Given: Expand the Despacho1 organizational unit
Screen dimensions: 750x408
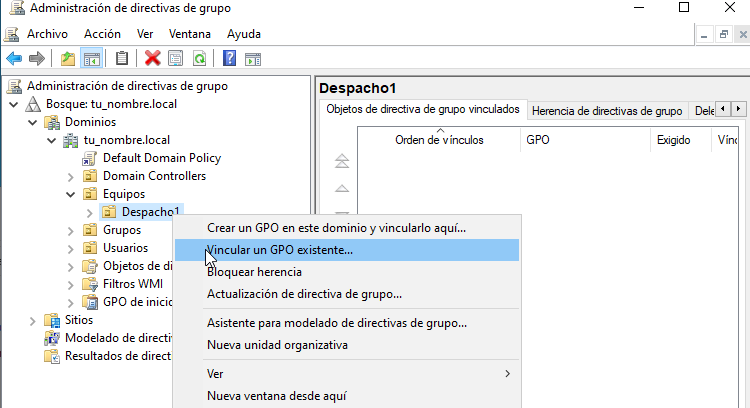Looking at the screenshot, I should click(x=89, y=212).
